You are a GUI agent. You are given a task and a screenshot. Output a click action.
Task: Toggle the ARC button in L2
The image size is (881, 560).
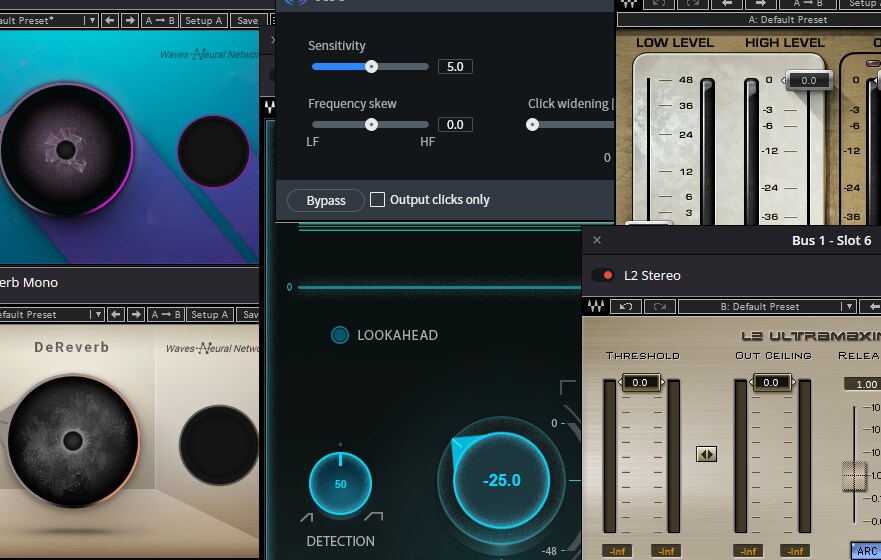pos(866,551)
